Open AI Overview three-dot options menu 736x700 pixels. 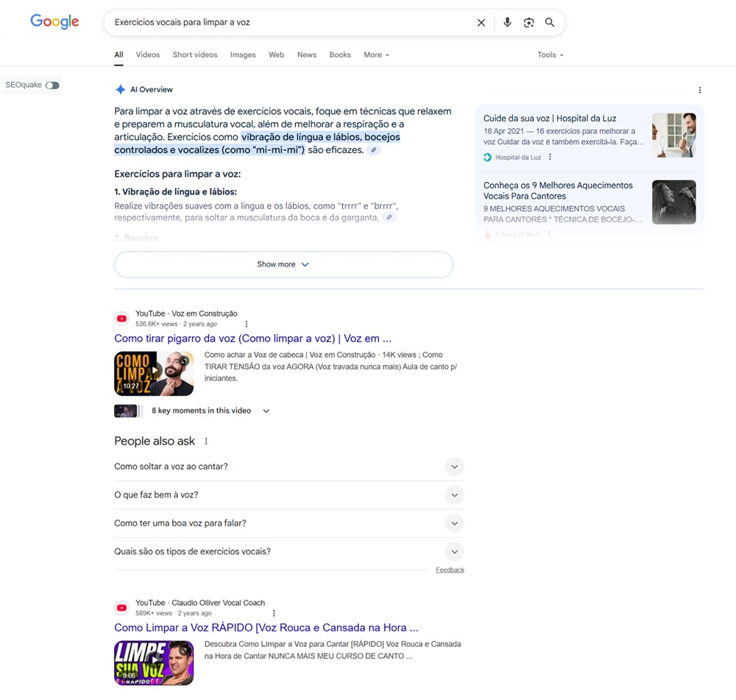click(x=699, y=90)
